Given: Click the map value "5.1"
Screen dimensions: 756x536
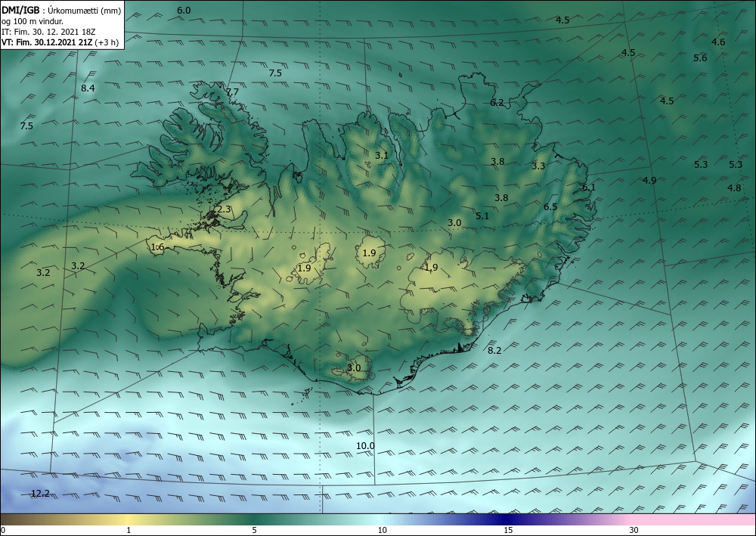Looking at the screenshot, I should (482, 216).
